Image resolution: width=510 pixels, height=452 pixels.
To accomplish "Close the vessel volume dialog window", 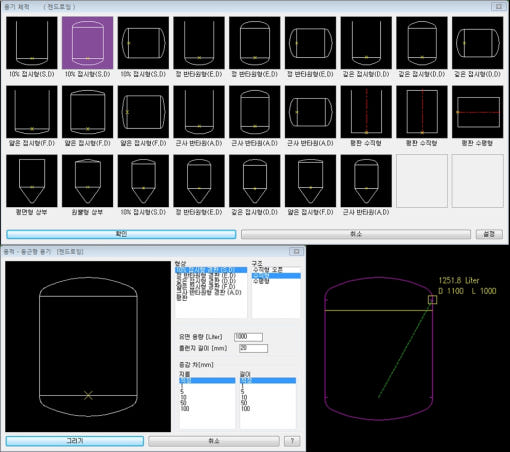I will 499,6.
